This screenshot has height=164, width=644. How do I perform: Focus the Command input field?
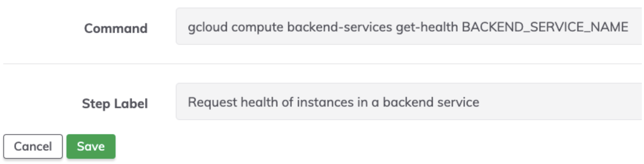click(410, 26)
